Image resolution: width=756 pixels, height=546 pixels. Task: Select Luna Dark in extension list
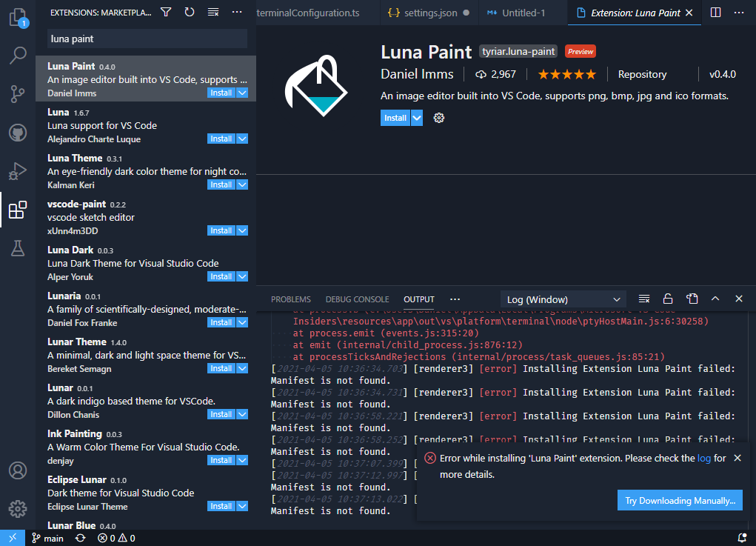coord(146,263)
